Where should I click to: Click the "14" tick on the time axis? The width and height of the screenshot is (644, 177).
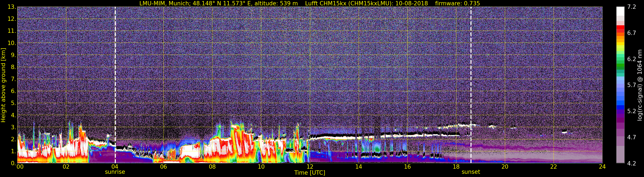358,167
